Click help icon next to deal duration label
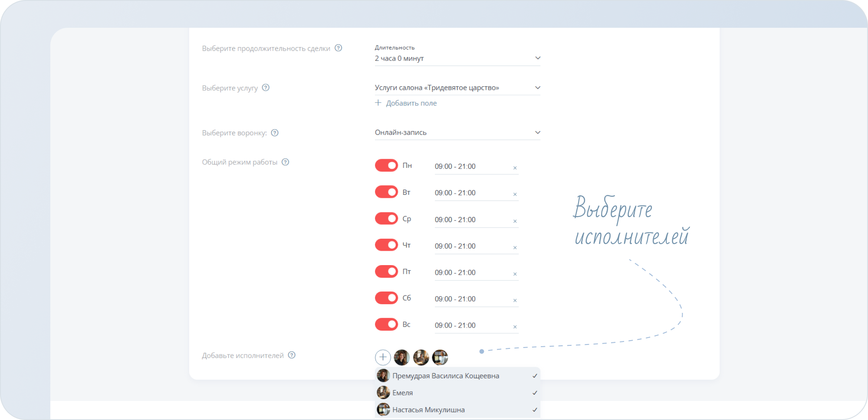868x420 pixels. pos(339,48)
